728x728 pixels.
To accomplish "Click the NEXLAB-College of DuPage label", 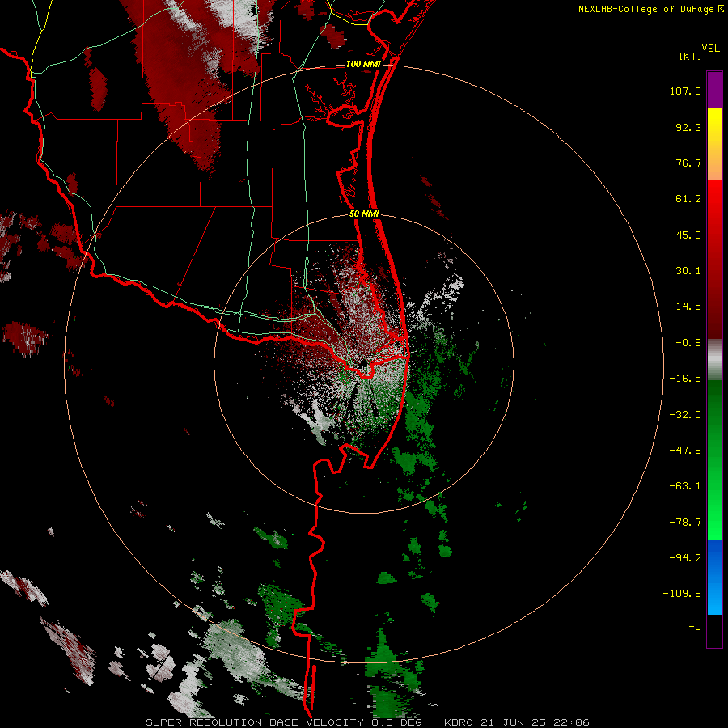I will pos(645,9).
